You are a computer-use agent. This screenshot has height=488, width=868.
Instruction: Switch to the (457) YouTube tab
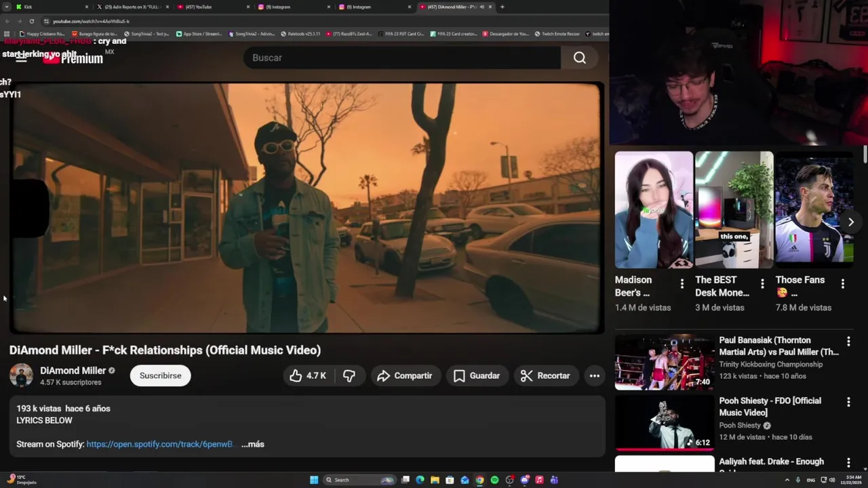213,7
